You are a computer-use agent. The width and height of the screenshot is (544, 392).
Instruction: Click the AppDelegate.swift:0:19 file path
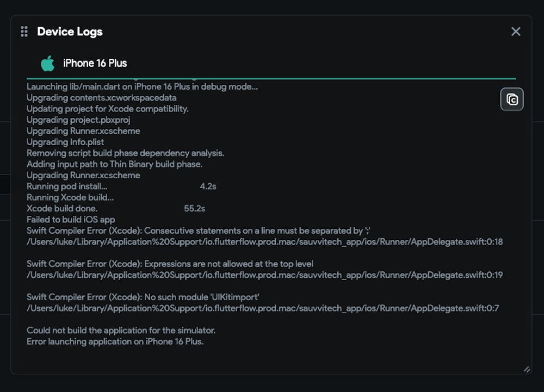(x=265, y=275)
